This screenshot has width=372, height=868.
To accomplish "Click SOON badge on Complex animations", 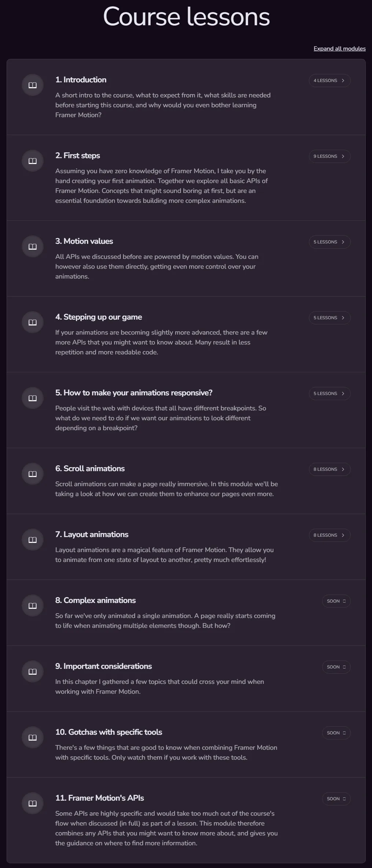I will click(x=336, y=601).
